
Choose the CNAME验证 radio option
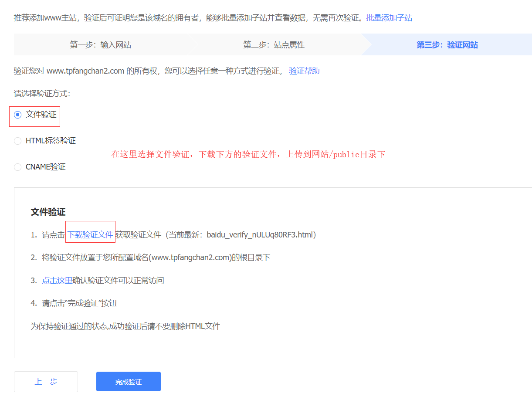click(x=18, y=167)
